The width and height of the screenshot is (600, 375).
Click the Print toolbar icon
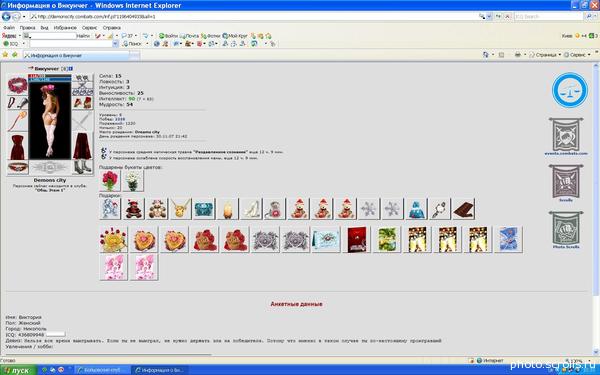[517, 55]
